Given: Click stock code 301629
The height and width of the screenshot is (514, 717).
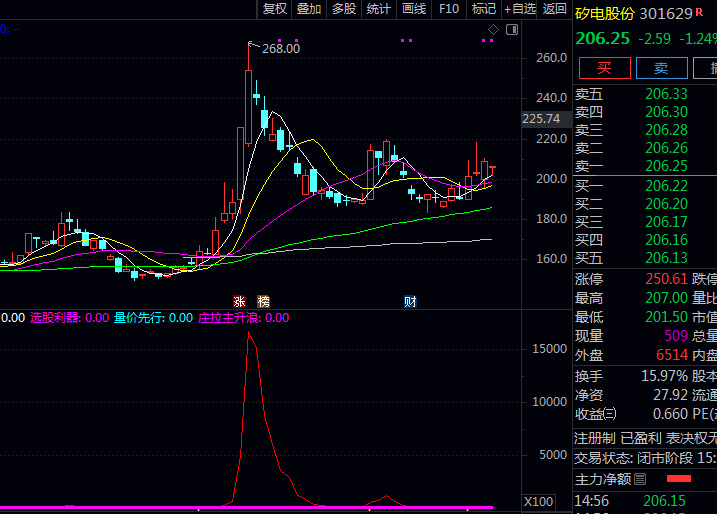Looking at the screenshot, I should click(666, 14).
